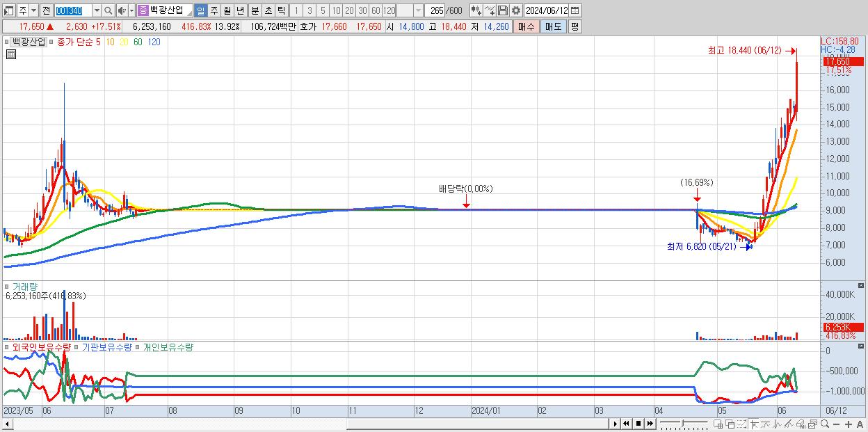Viewport: 868px width, 432px height.
Task: Select the 년 yearly period button
Action: pos(240,10)
